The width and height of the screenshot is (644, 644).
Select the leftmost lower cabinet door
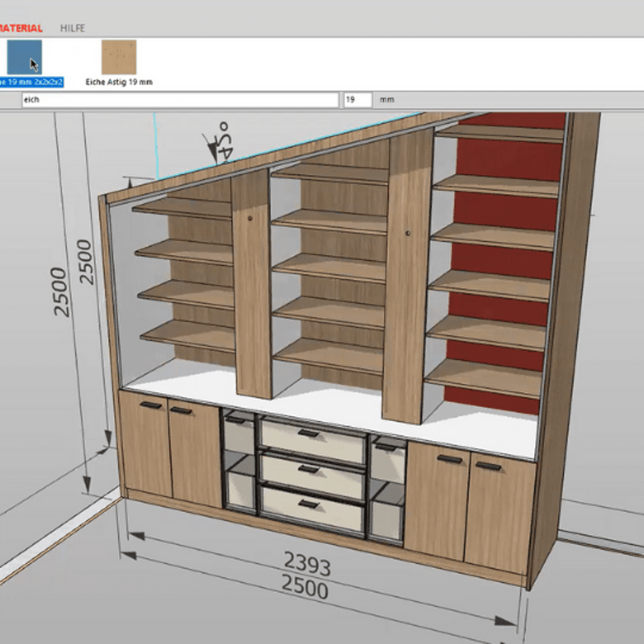pyautogui.click(x=144, y=444)
